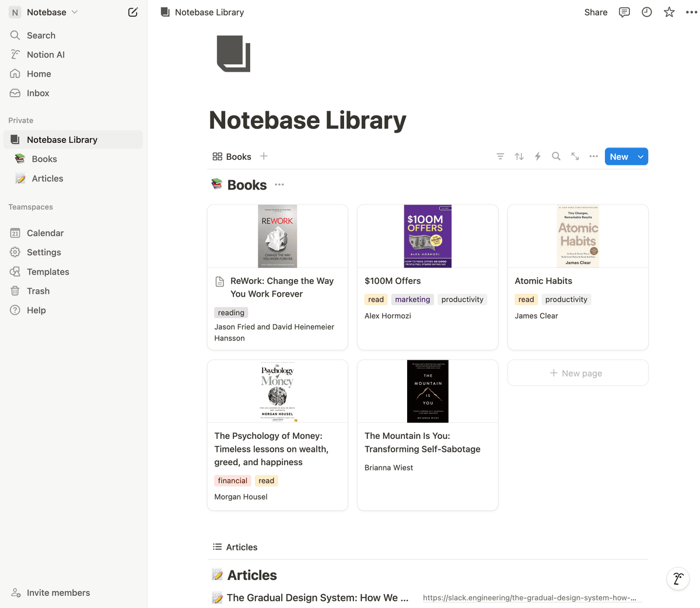Click the new page compose icon
This screenshot has width=700, height=608.
tap(133, 12)
